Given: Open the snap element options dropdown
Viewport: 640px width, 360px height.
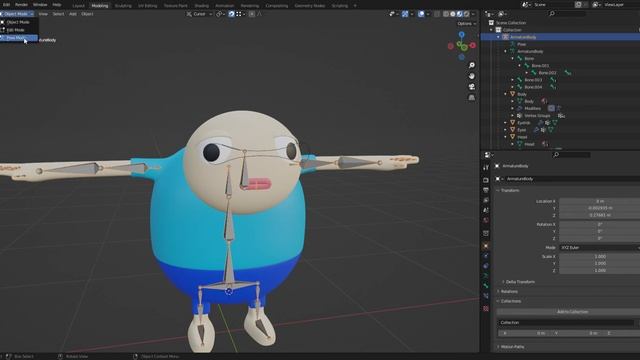Looking at the screenshot, I should tap(240, 14).
